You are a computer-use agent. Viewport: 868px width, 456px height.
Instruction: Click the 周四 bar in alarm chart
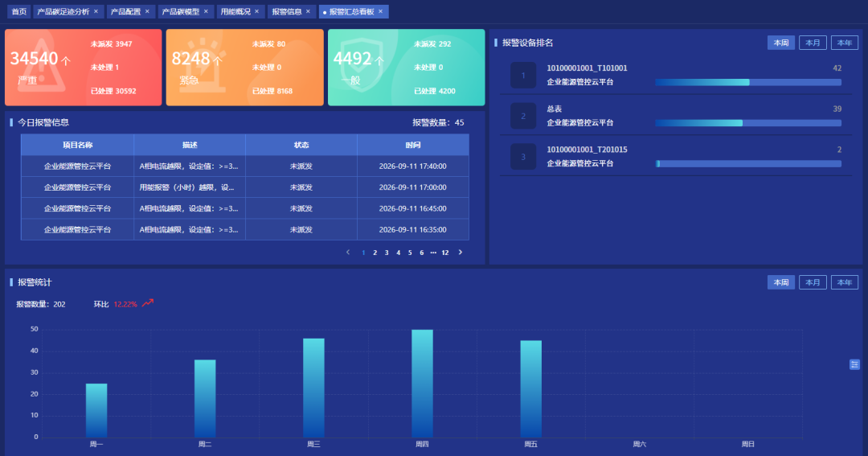[423, 384]
